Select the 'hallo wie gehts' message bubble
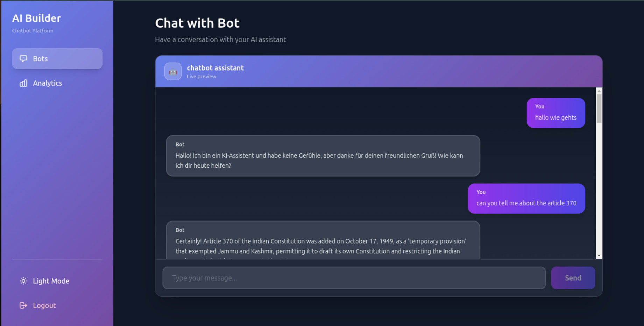 point(555,113)
